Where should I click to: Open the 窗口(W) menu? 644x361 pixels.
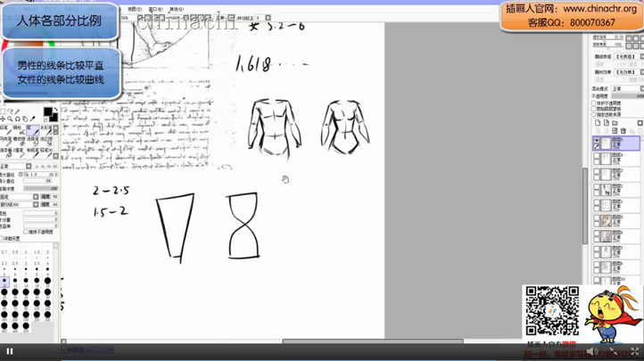[155, 10]
